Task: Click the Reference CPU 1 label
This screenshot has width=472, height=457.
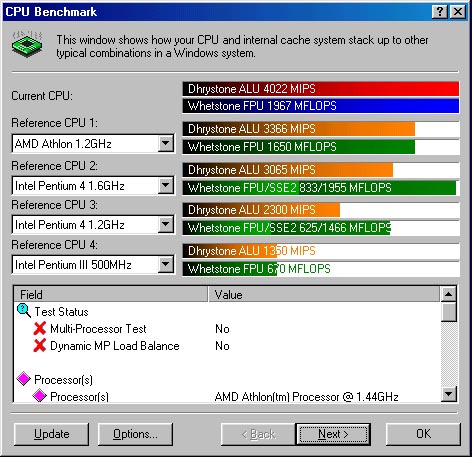Action: tap(55, 123)
